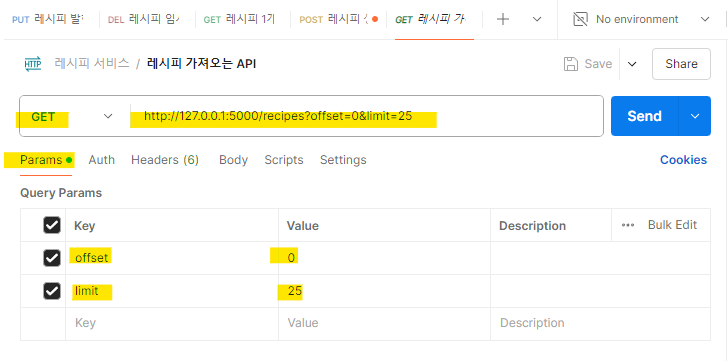This screenshot has width=728, height=361.
Task: Click the 레시피 가져오는 API request title
Action: pyautogui.click(x=202, y=64)
